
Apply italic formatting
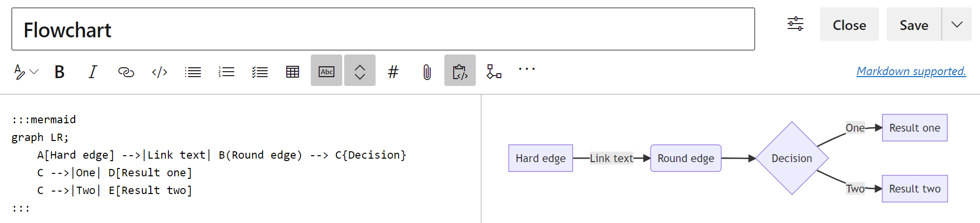(x=92, y=72)
